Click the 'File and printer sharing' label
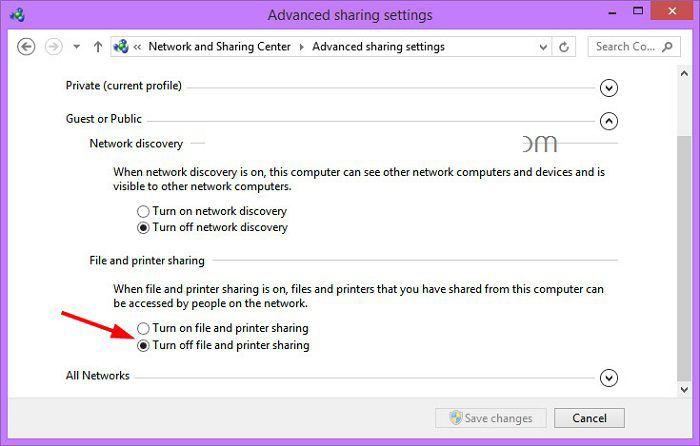Image resolution: width=700 pixels, height=446 pixels. (x=147, y=260)
